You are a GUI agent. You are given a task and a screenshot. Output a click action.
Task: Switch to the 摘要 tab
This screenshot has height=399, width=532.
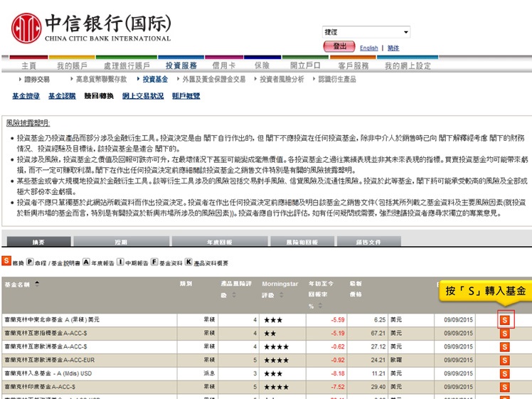pos(38,242)
